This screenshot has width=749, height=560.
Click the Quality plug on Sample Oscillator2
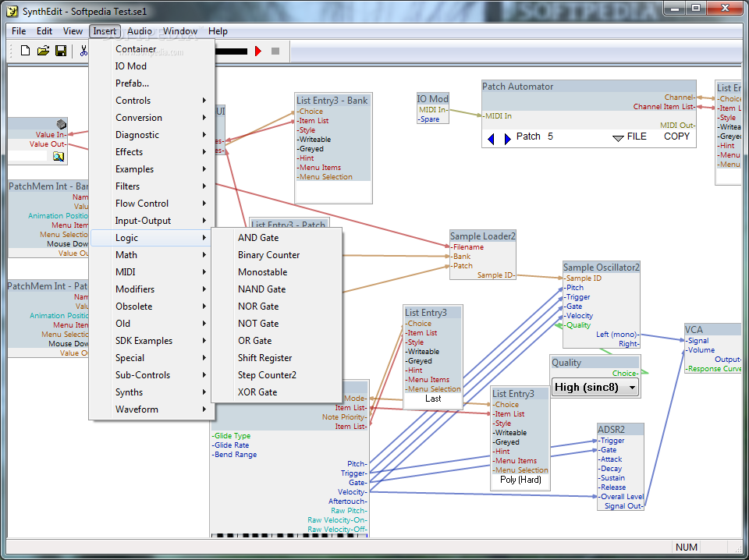[577, 325]
